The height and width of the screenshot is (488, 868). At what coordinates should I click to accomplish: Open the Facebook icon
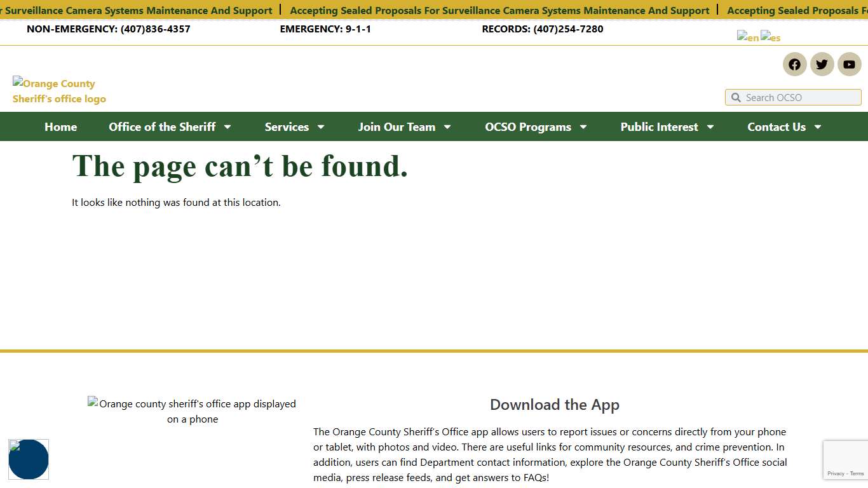[794, 64]
